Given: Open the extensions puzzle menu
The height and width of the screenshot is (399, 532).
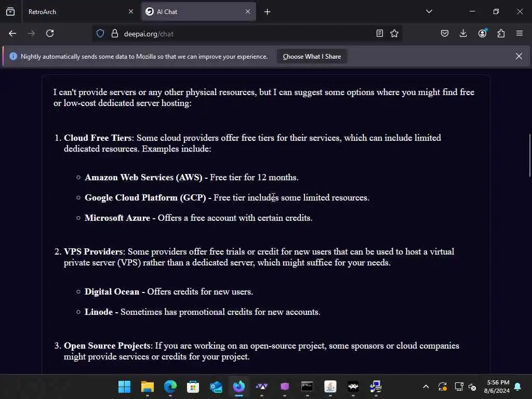Looking at the screenshot, I should tap(501, 33).
